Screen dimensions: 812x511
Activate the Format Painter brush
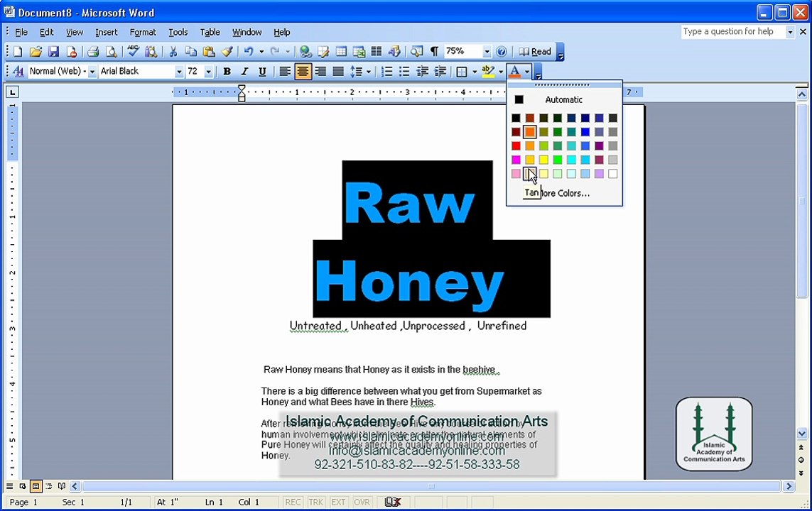coord(227,52)
